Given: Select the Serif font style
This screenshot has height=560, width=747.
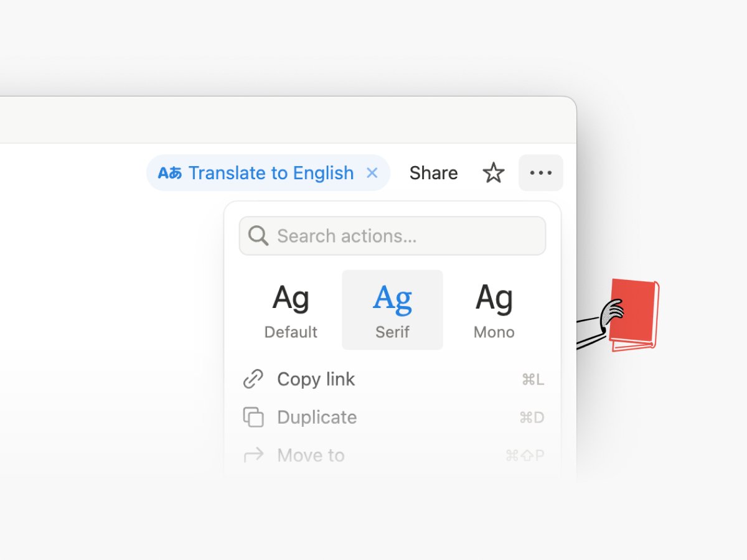Looking at the screenshot, I should [392, 309].
